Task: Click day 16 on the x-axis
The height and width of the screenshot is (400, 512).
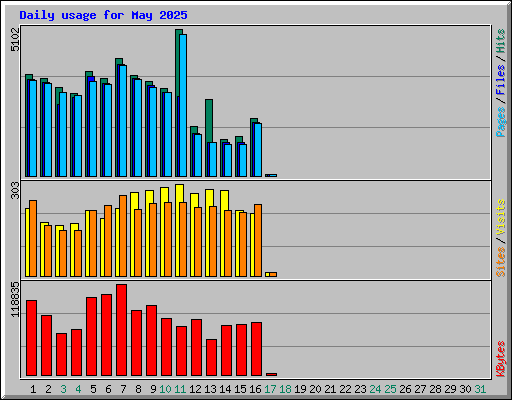Action: pos(255,389)
